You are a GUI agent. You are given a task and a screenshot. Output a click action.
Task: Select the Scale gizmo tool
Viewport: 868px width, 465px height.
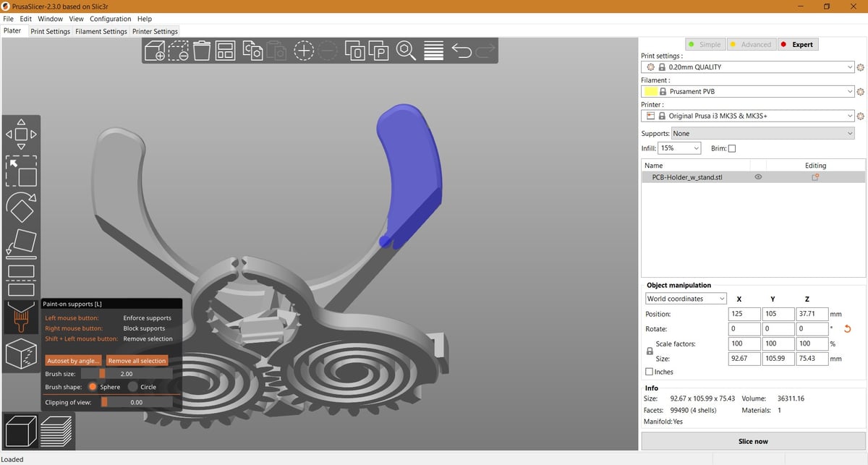click(x=21, y=171)
